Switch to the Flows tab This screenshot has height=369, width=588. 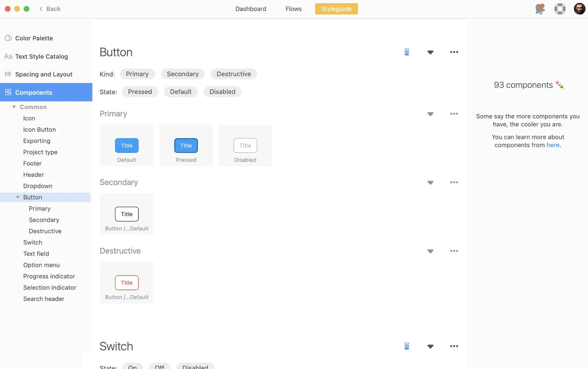coord(294,8)
